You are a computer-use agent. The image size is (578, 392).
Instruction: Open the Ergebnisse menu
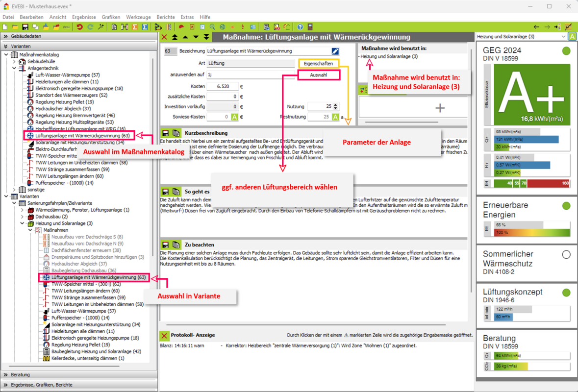pyautogui.click(x=84, y=17)
